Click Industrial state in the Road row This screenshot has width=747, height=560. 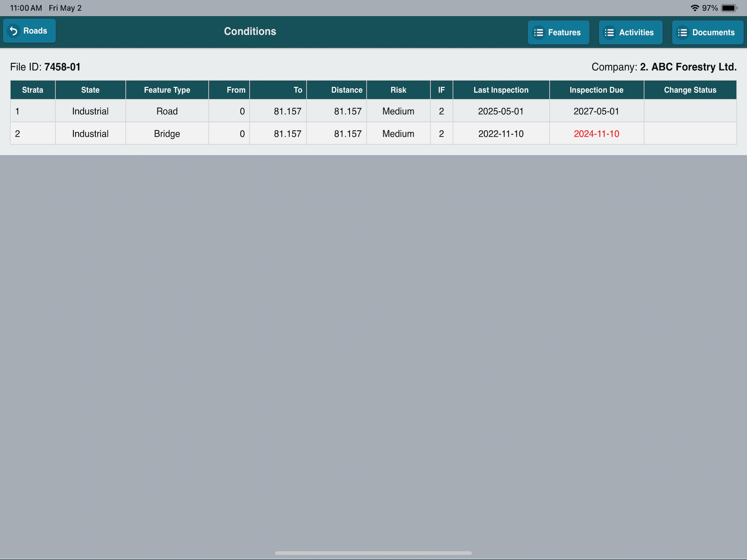[x=90, y=111]
